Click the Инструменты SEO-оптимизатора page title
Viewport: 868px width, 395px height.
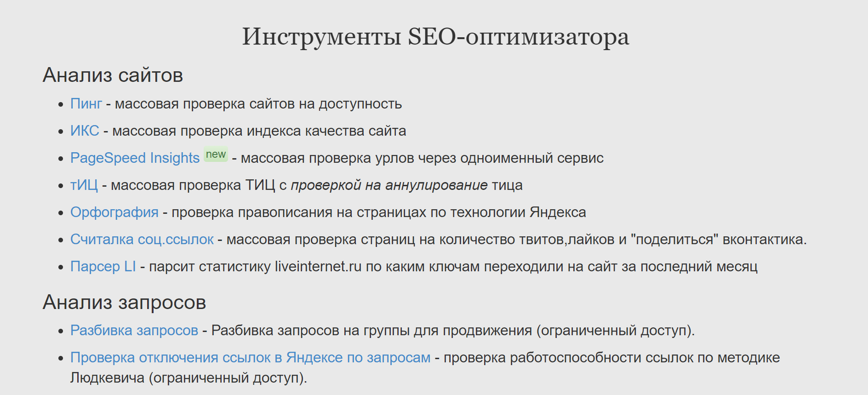click(x=435, y=36)
